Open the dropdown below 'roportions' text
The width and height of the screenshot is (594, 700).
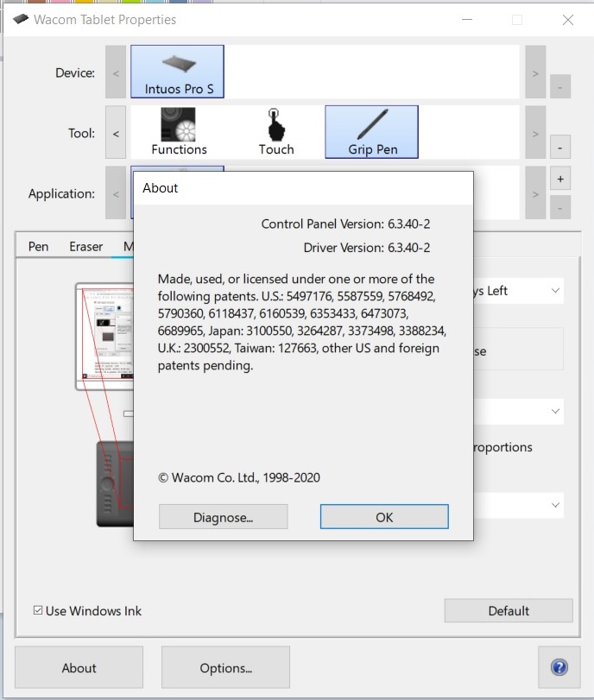(x=518, y=505)
